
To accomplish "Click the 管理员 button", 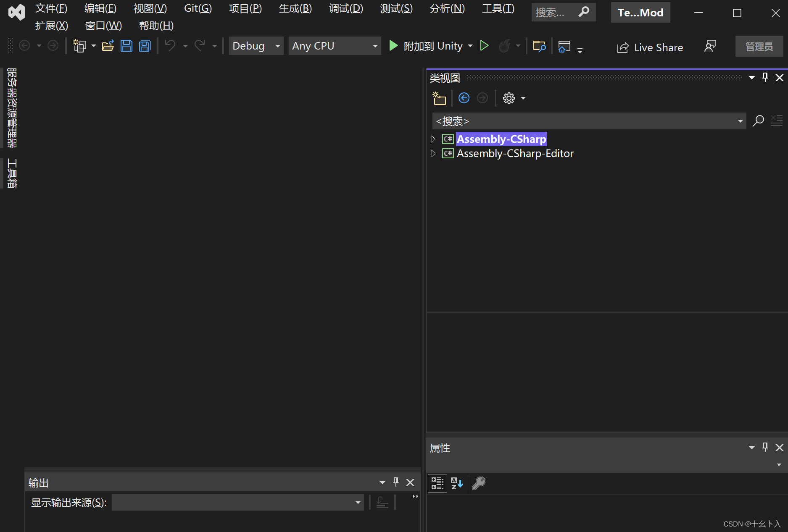I will [759, 46].
